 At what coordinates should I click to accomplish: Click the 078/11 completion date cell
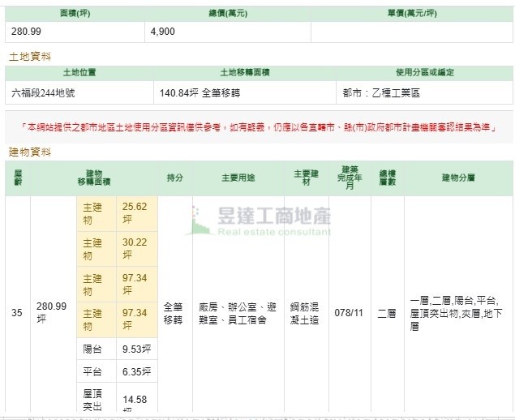click(x=350, y=313)
